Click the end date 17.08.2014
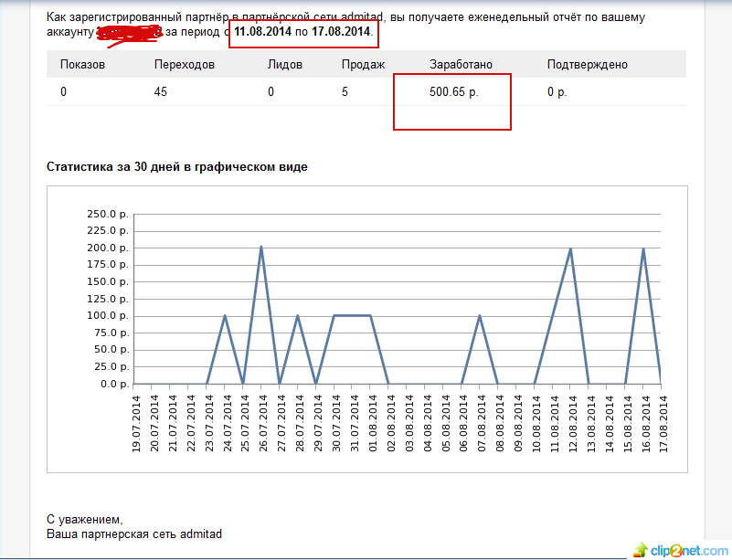732x560 pixels. (x=341, y=32)
